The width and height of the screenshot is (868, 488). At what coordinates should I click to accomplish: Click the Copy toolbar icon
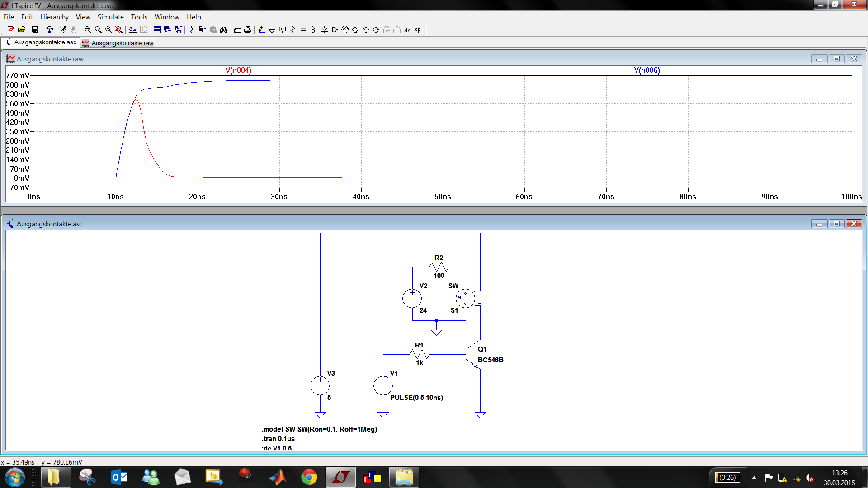pos(203,30)
